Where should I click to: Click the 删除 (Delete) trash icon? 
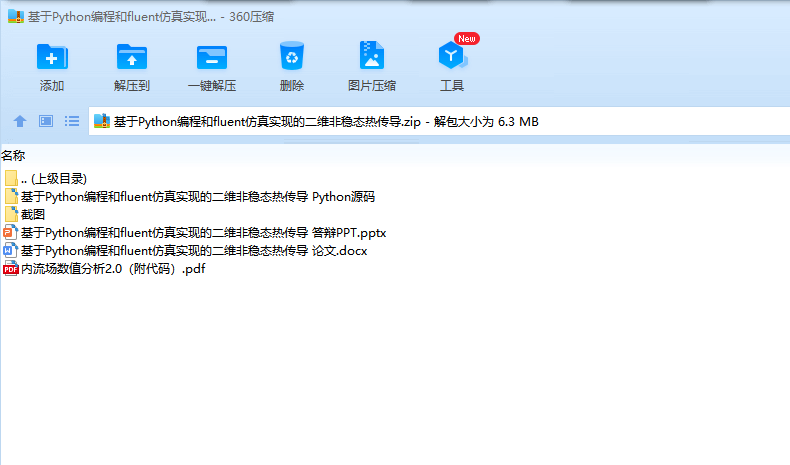point(292,55)
